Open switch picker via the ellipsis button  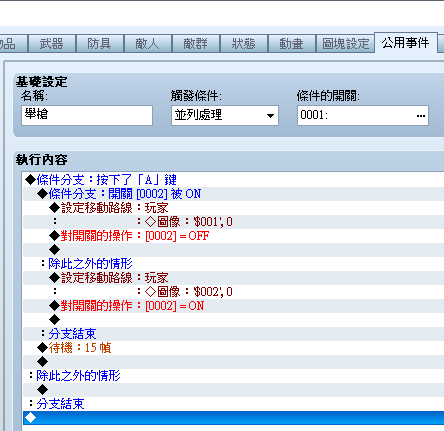click(x=421, y=116)
